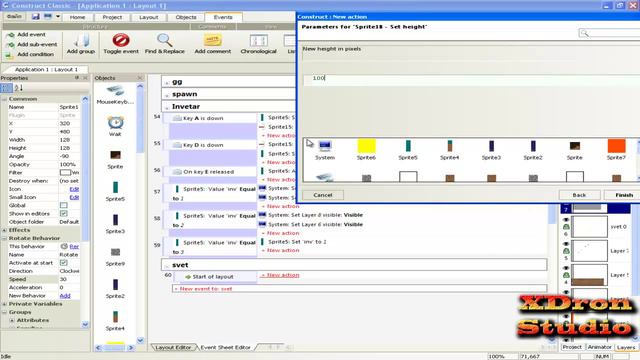Open the Project ribbon tab
The image size is (640, 360).
(x=112, y=17)
